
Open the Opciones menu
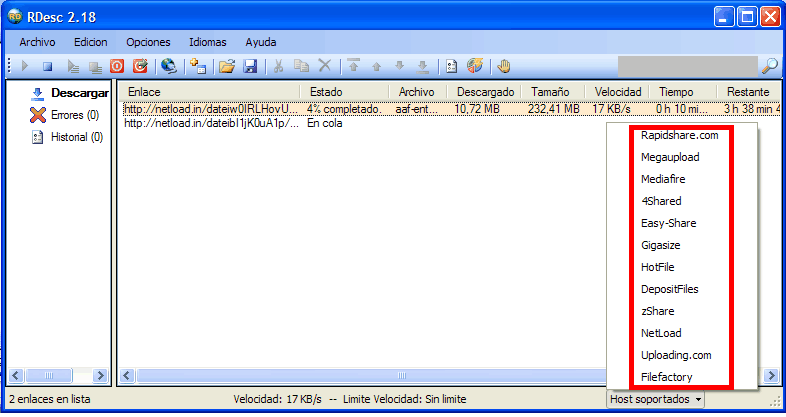click(148, 42)
